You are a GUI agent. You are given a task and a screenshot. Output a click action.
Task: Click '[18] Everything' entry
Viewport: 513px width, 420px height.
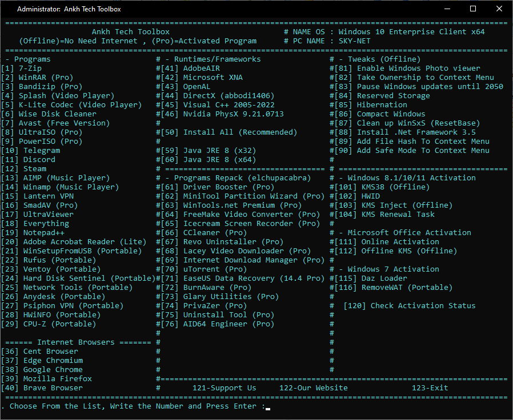(x=35, y=224)
